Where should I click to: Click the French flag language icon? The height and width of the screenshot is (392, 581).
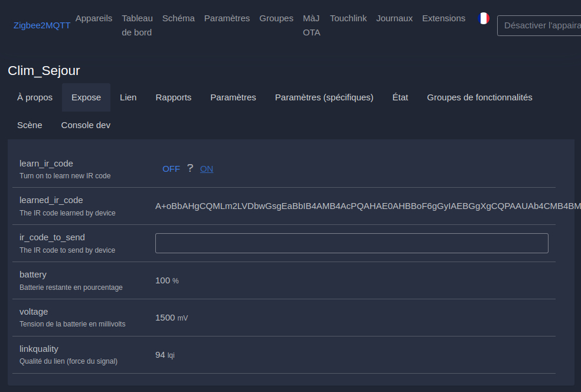click(484, 18)
